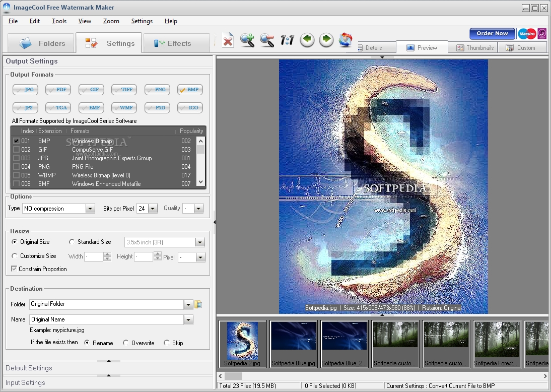Click the Width stepper up arrow
The image size is (551, 392).
click(x=107, y=254)
